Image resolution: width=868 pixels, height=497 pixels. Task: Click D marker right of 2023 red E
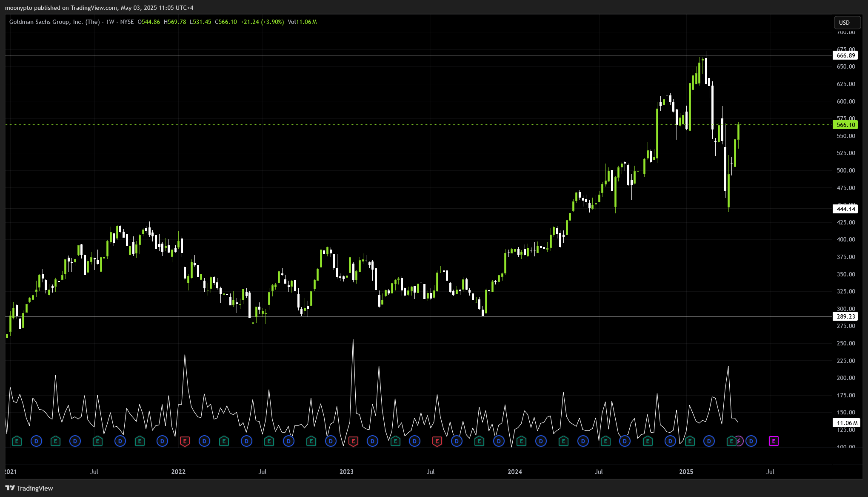[372, 441]
